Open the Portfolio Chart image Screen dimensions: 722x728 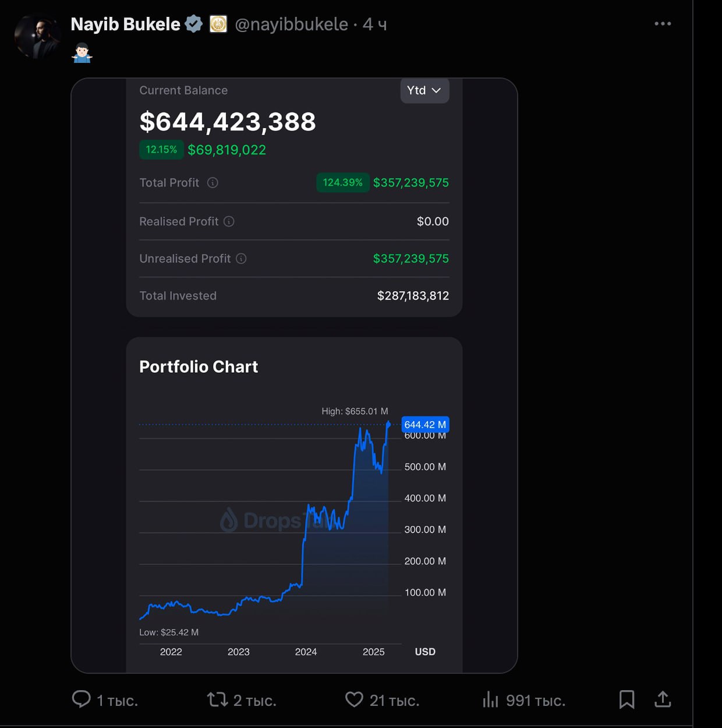tap(294, 376)
